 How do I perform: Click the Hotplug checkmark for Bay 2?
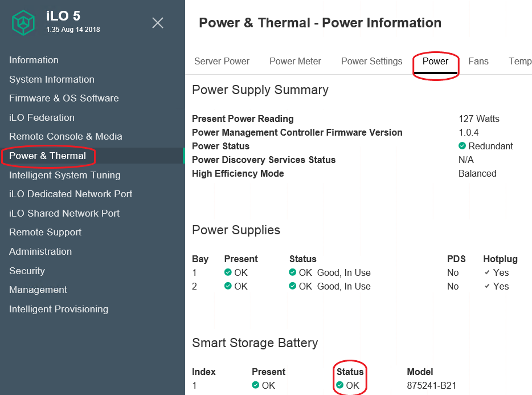[488, 286]
